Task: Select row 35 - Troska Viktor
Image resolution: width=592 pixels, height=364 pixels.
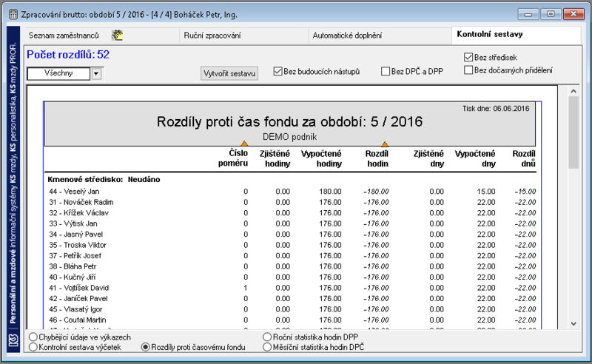Action: [x=292, y=245]
